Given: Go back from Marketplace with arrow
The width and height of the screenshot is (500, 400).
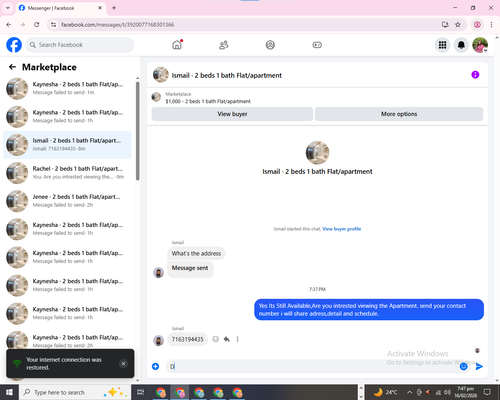Looking at the screenshot, I should click(12, 67).
